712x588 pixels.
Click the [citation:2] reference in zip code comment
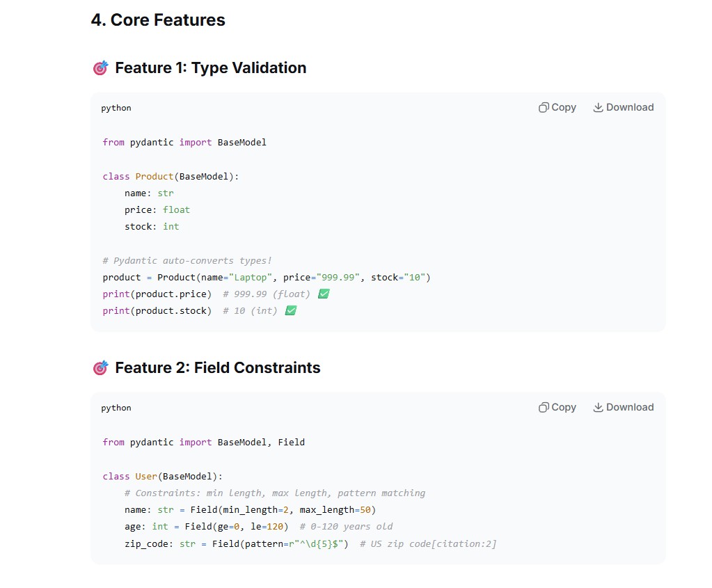[464, 543]
